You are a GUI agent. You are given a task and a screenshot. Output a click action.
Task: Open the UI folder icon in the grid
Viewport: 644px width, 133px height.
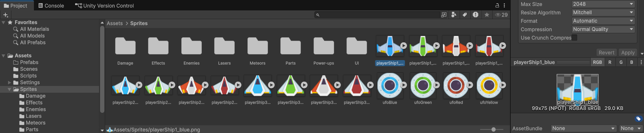[357, 46]
